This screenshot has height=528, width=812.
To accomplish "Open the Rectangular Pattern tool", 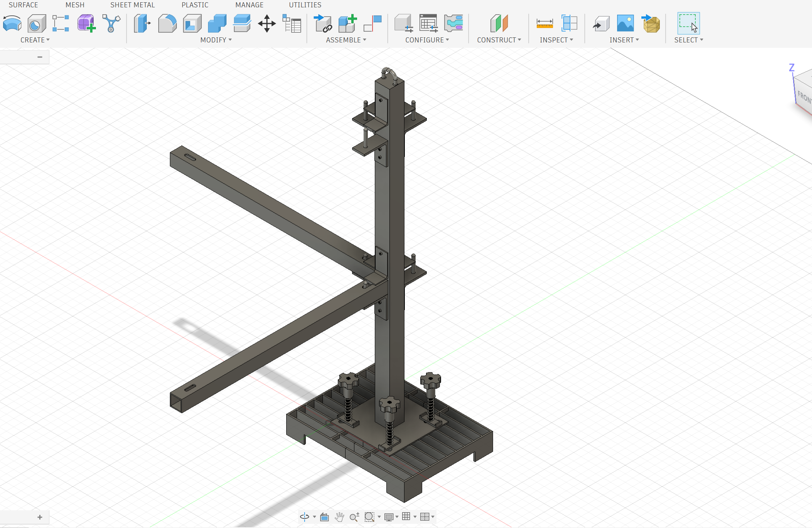I will coord(61,24).
